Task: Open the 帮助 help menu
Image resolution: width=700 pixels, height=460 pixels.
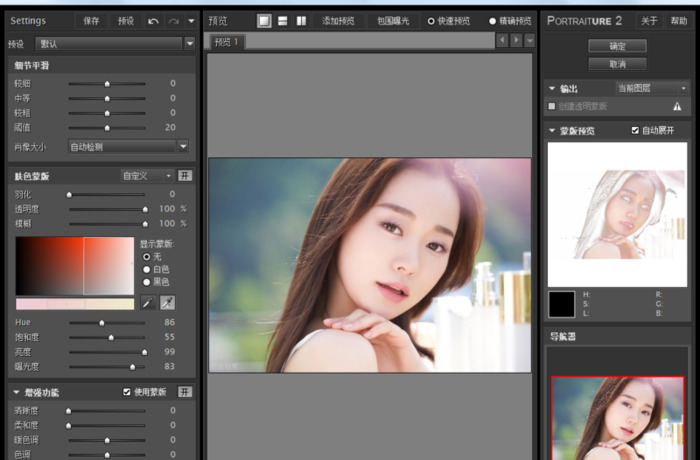Action: click(x=679, y=20)
